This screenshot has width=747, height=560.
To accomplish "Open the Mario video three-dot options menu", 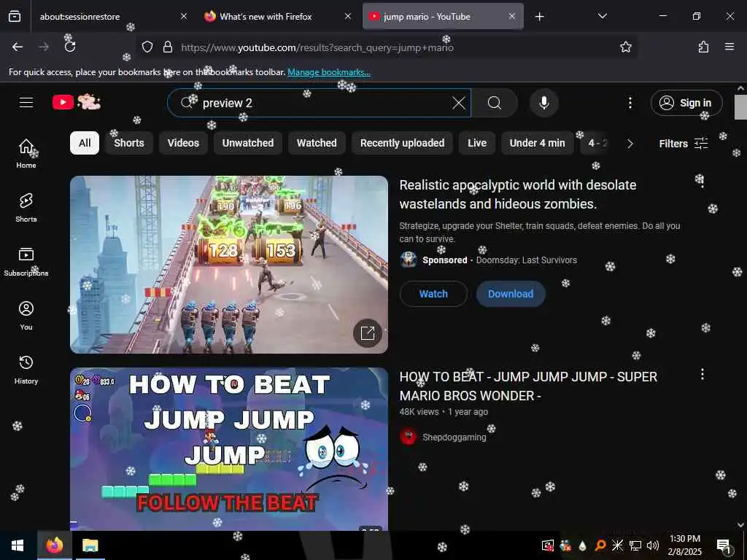I will coord(703,374).
